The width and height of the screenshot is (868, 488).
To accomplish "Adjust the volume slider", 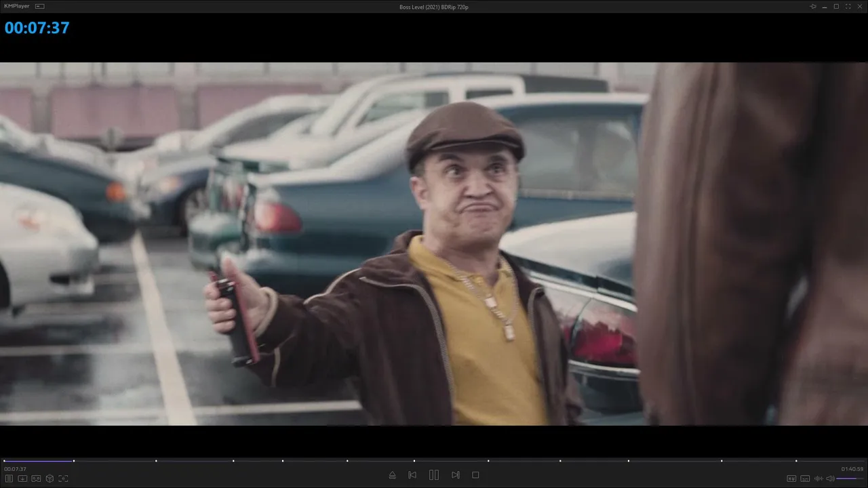I will point(850,479).
